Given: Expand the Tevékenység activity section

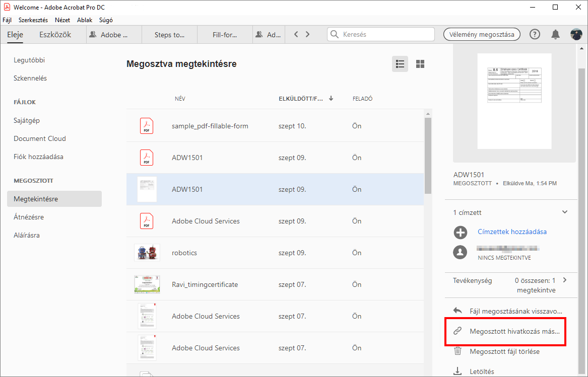Looking at the screenshot, I should click(x=565, y=280).
